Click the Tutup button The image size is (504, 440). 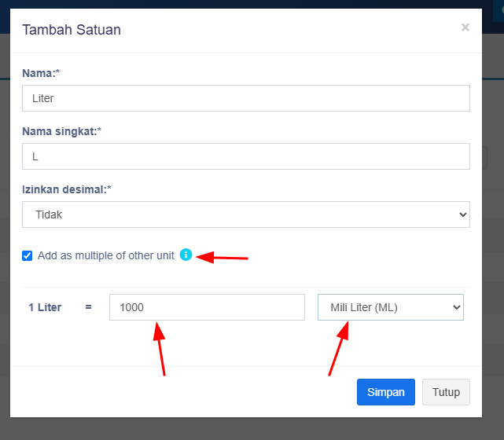click(x=446, y=392)
